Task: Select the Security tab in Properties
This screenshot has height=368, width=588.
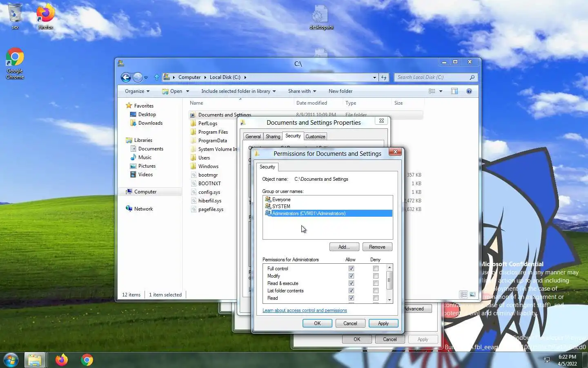Action: (293, 136)
